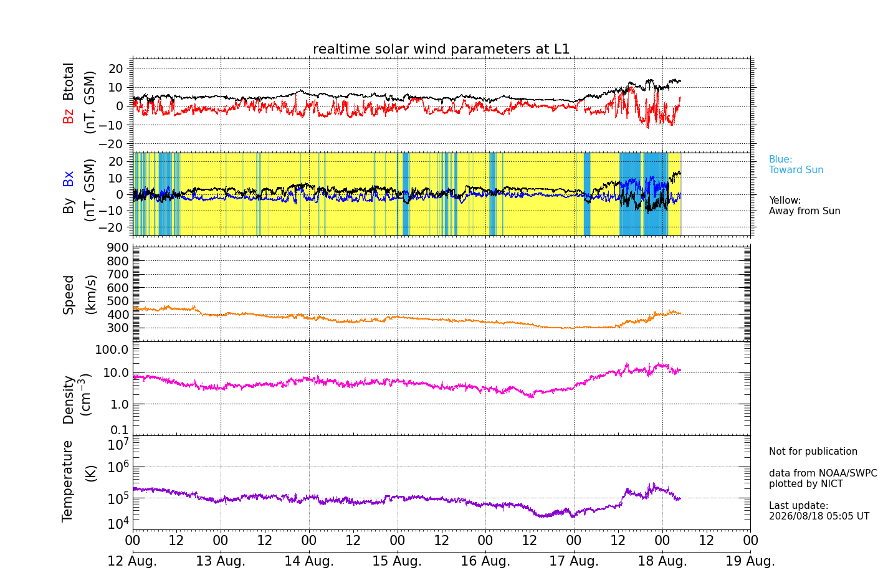Image resolution: width=883 pixels, height=588 pixels.
Task: Click the "18 Aug." date label
Action: (662, 561)
